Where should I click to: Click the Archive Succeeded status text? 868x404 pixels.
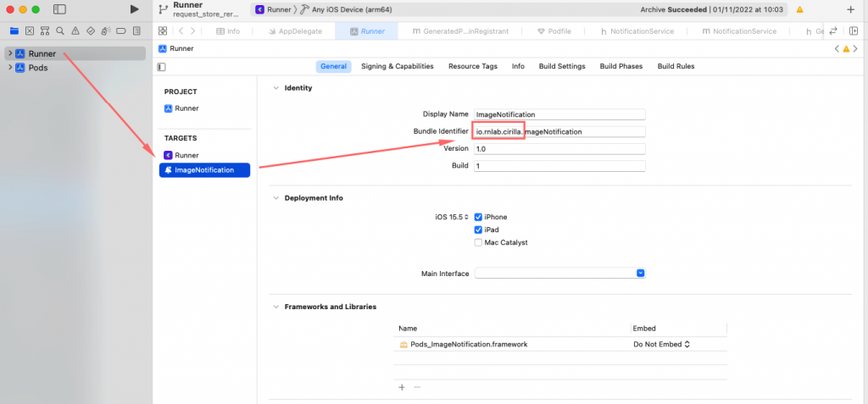tap(674, 9)
